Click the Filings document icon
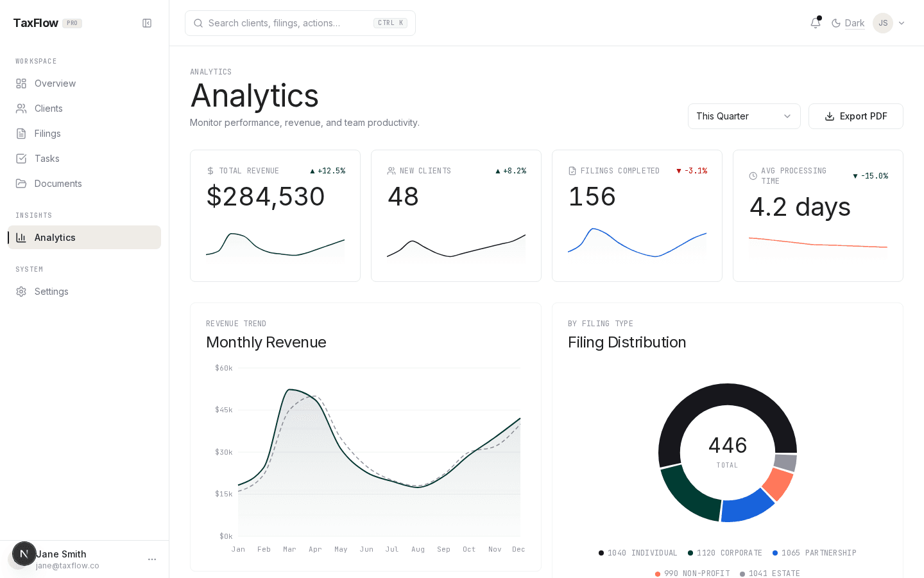This screenshot has width=924, height=578. click(21, 134)
